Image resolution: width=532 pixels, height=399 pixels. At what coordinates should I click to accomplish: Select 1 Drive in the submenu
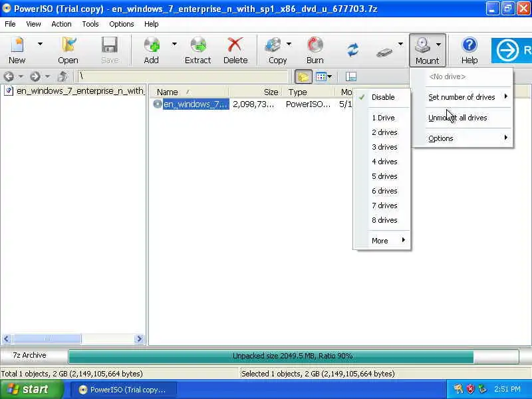[382, 118]
